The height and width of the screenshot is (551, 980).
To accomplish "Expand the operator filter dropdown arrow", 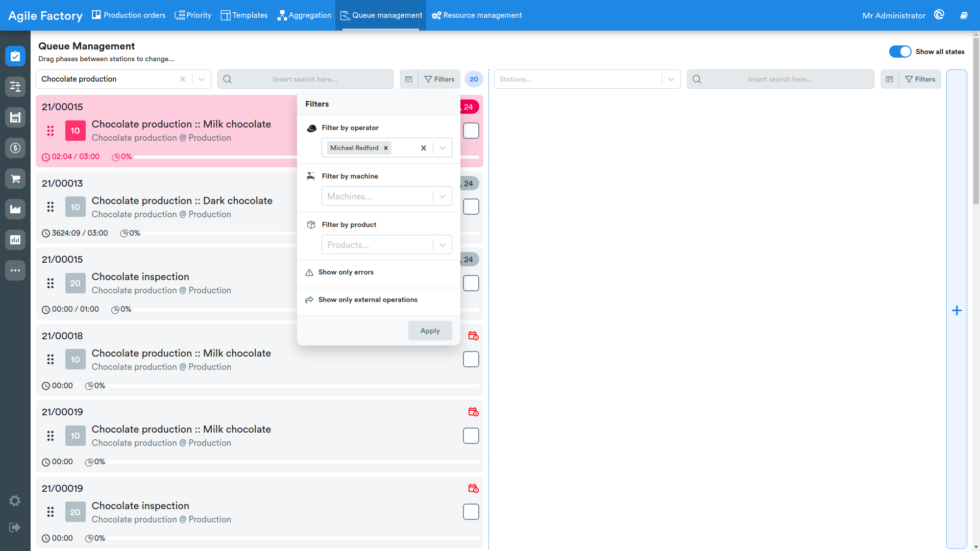I will [443, 148].
